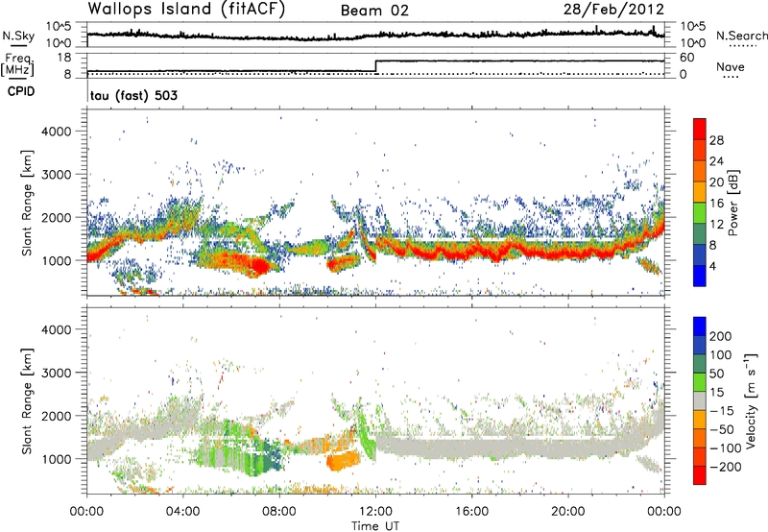This screenshot has width=768, height=532.
Task: Click the "Nave" legend label
Action: (x=731, y=66)
